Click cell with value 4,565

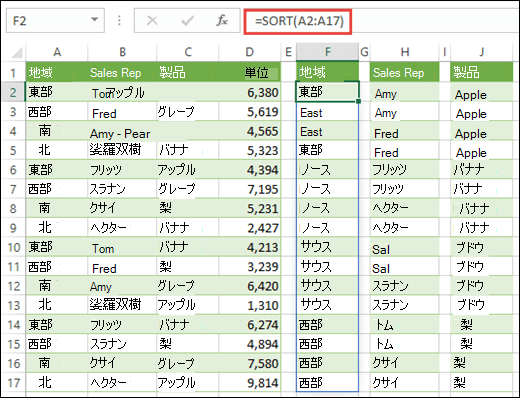249,131
